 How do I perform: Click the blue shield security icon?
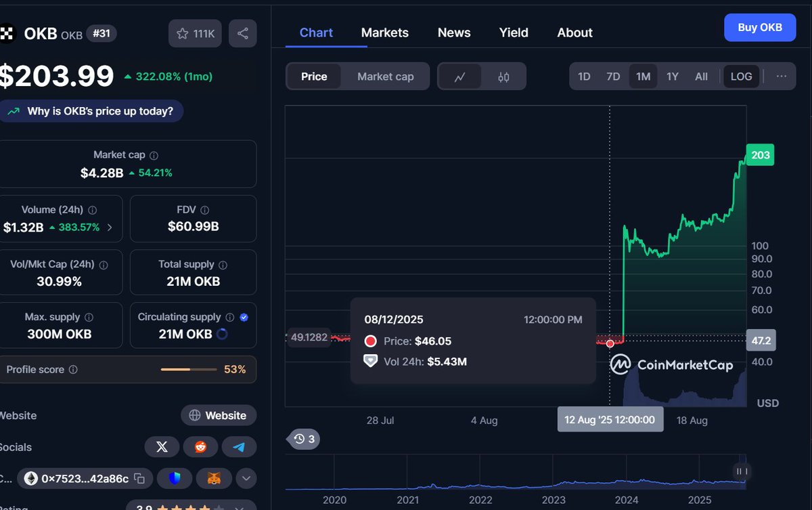[175, 479]
